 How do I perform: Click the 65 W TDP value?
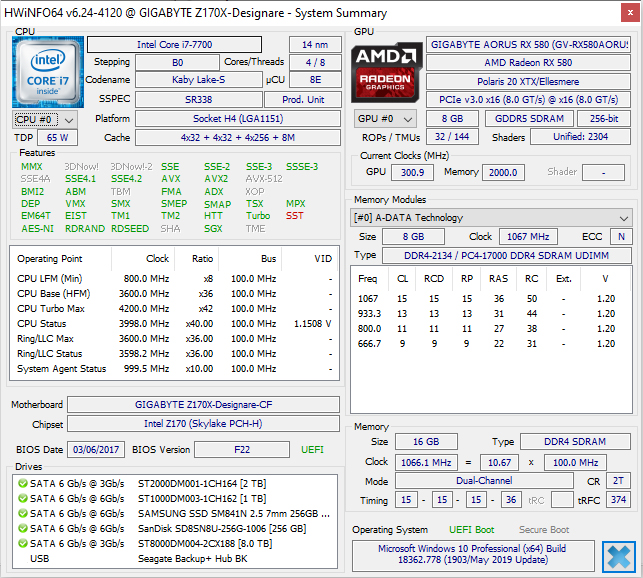[57, 137]
